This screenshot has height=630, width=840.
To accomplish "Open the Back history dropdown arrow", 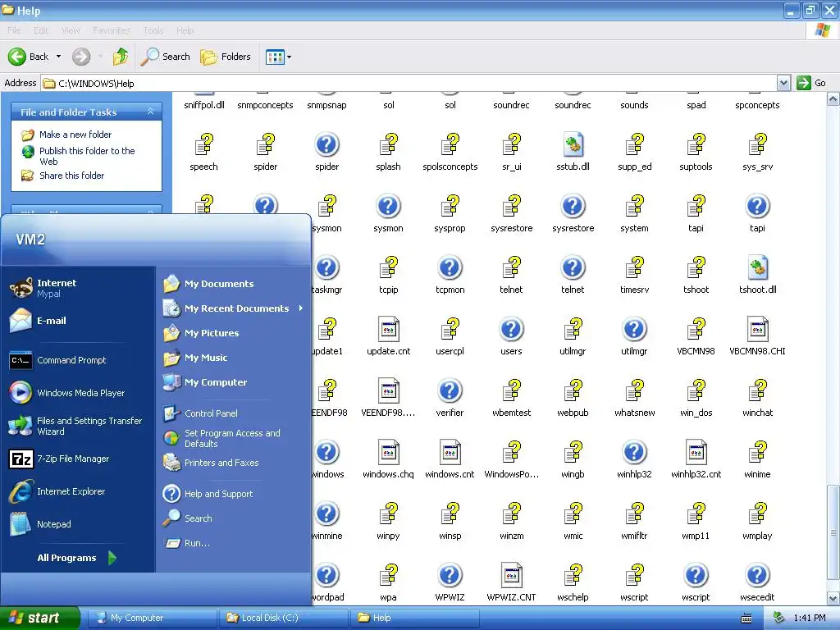I will (58, 57).
